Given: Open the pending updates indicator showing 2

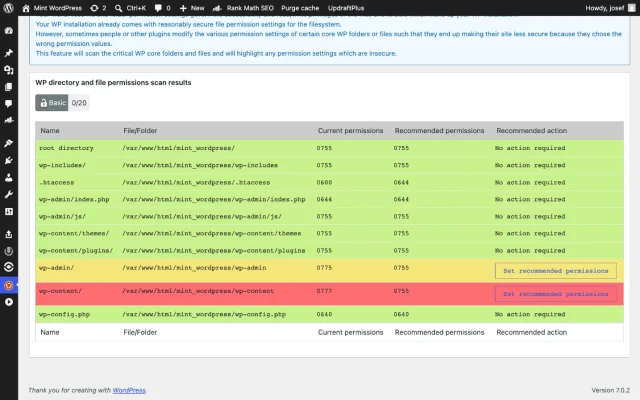Looking at the screenshot, I should coord(98,8).
